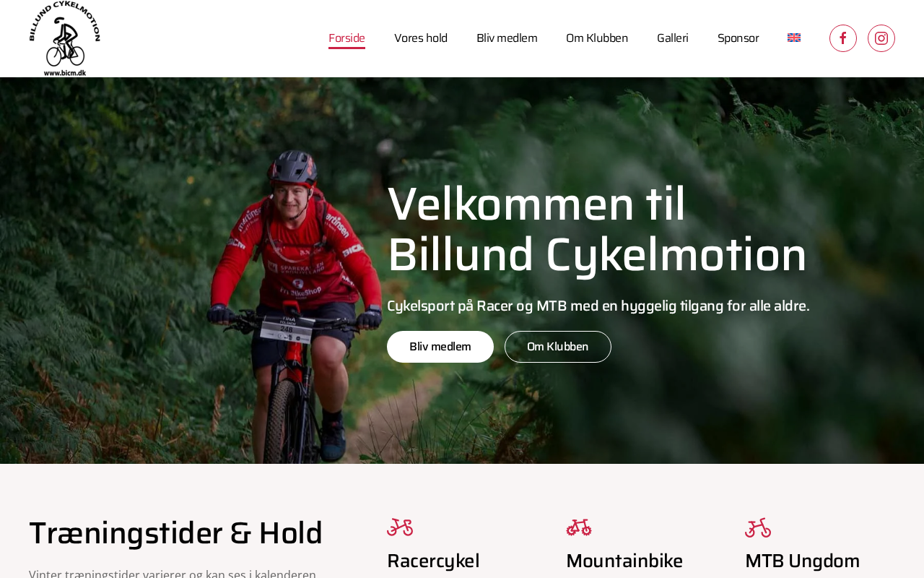The image size is (924, 578).
Task: Click the bike icon above MTB Ungdom
Action: click(x=758, y=527)
